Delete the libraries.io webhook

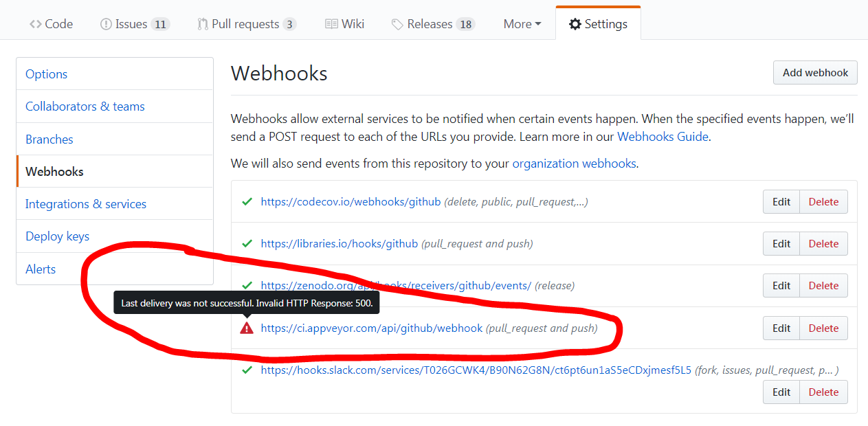coord(823,243)
